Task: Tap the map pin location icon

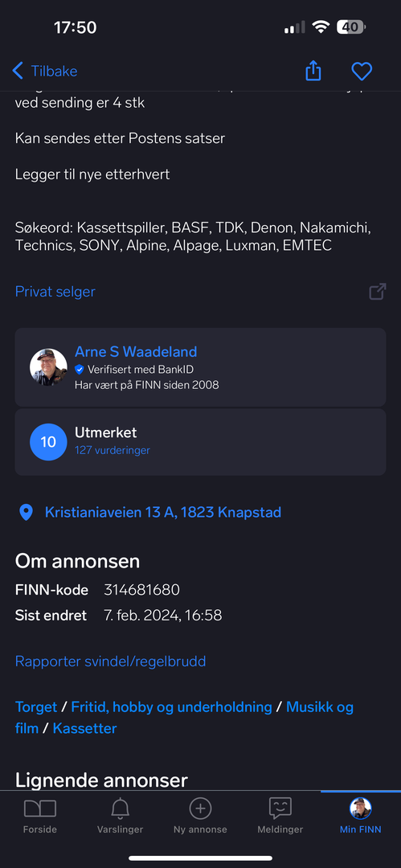Action: 26,513
